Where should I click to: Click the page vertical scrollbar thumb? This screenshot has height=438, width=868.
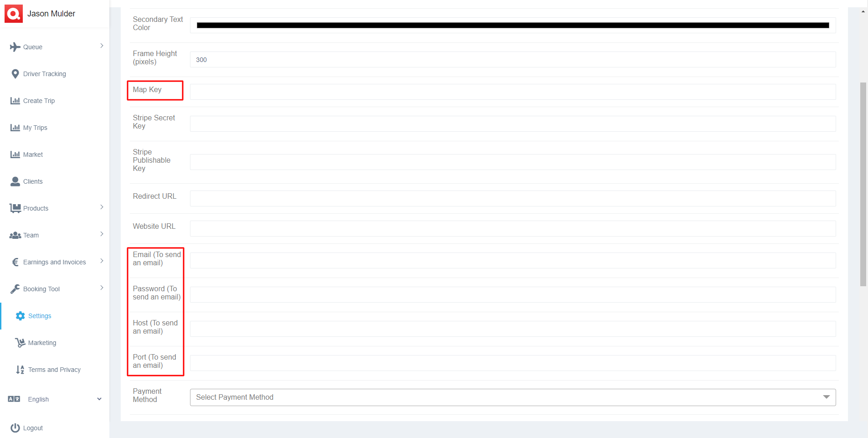(x=863, y=184)
